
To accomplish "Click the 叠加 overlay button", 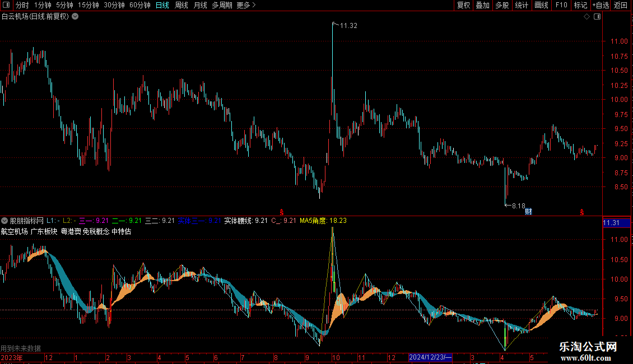I will point(482,5).
